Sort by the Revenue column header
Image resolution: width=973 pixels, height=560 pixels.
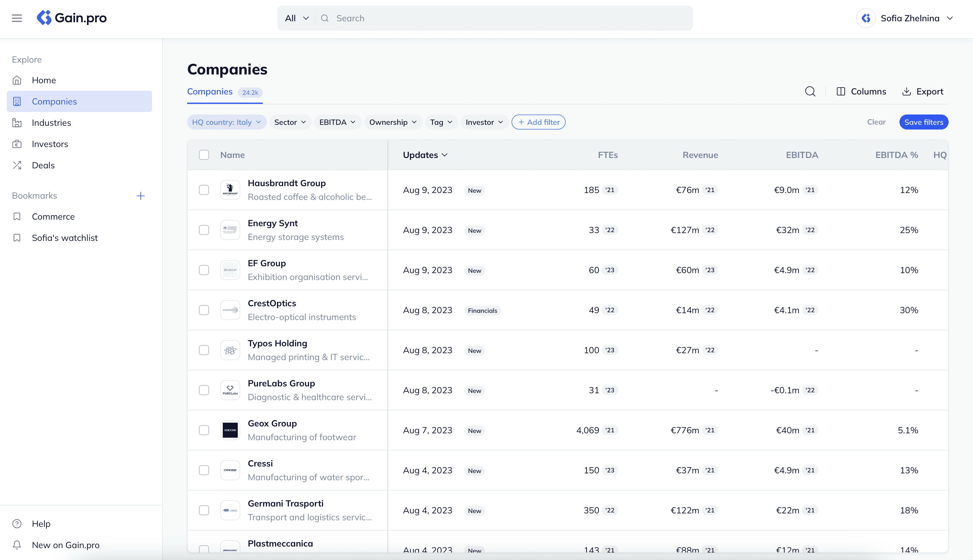[x=700, y=155]
